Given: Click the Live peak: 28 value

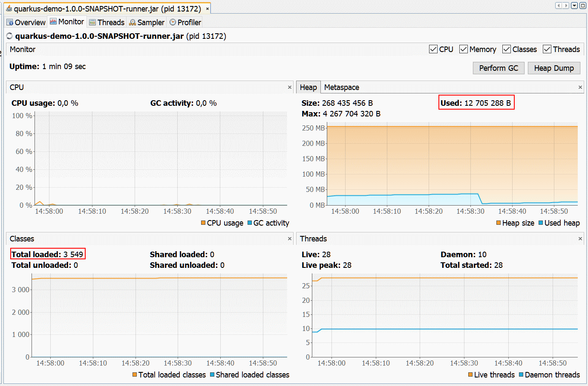Looking at the screenshot, I should tap(326, 265).
